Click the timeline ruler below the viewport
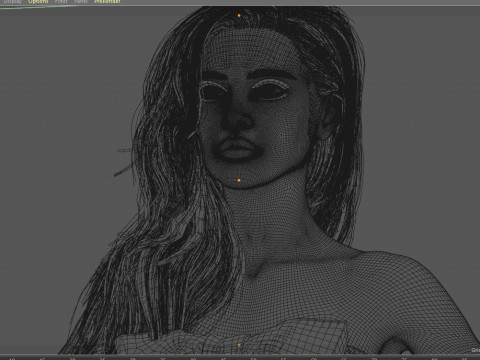This screenshot has width=480, height=360. pos(240,357)
